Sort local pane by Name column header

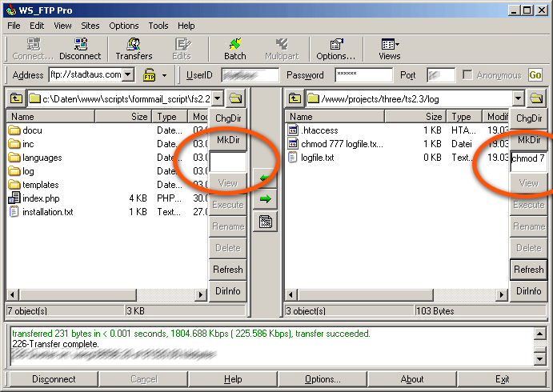click(x=50, y=117)
